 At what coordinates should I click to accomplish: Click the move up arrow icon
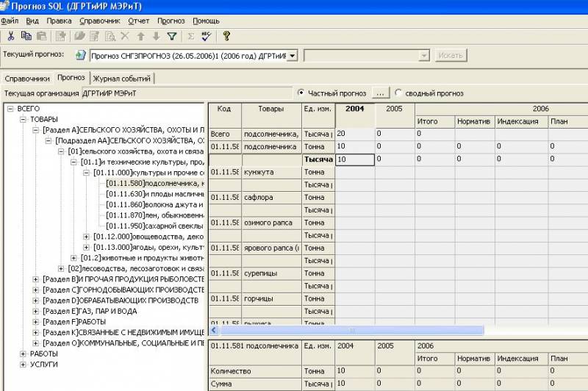(x=140, y=36)
